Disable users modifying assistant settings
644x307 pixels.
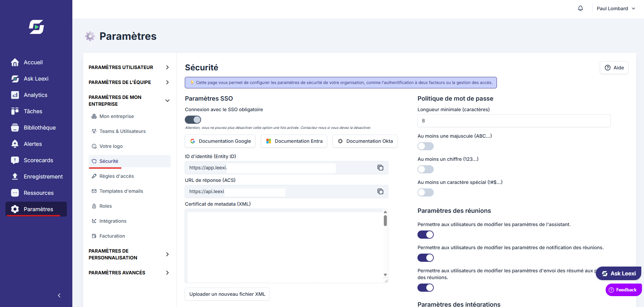coord(426,235)
